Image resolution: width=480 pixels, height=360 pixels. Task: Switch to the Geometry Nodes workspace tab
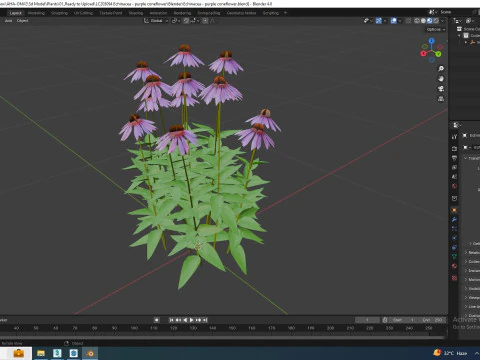click(x=241, y=13)
